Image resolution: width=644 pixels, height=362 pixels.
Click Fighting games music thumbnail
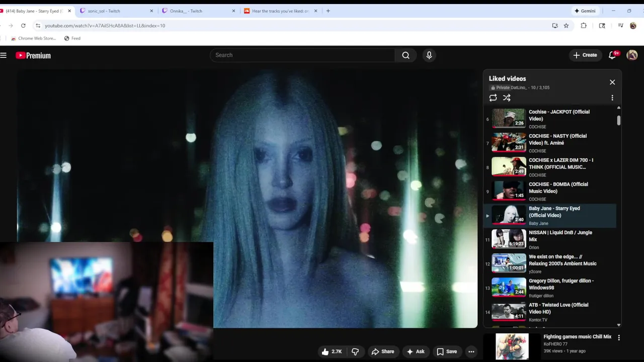point(512,346)
